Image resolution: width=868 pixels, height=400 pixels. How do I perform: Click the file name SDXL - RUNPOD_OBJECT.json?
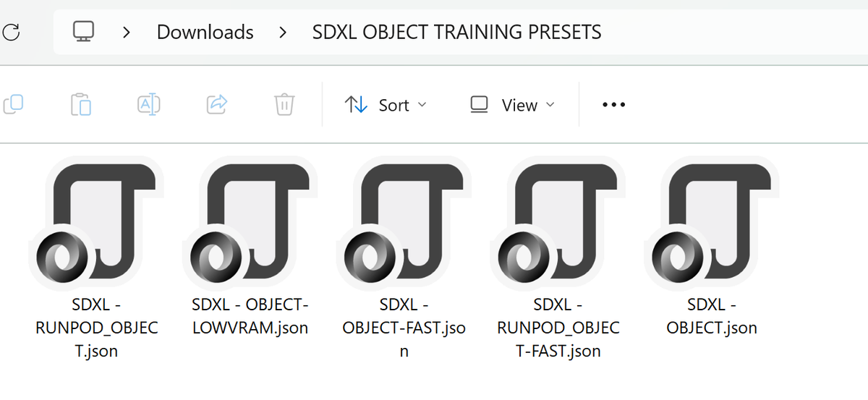(x=97, y=328)
